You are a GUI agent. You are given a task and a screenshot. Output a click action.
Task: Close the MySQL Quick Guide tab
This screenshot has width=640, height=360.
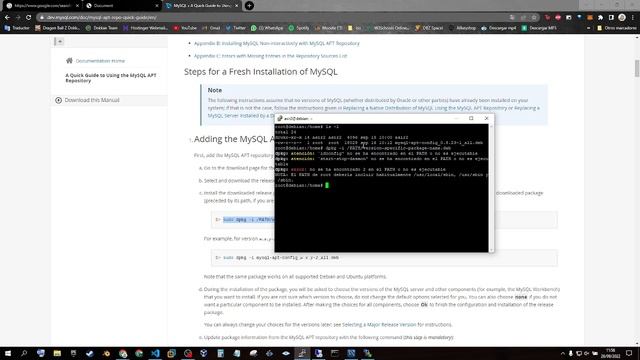(x=236, y=6)
